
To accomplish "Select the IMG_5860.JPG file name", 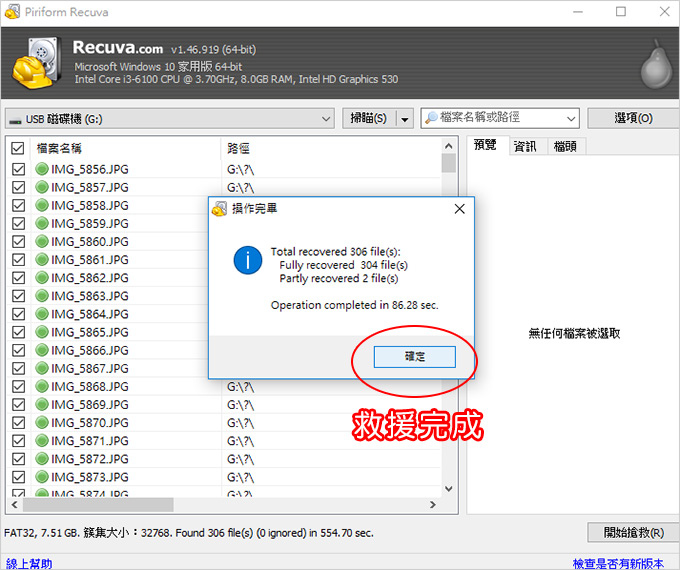I will 90,242.
